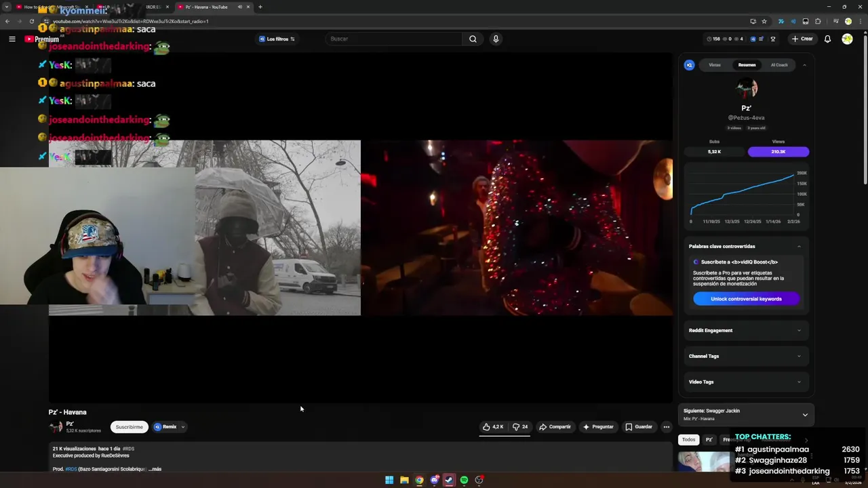Open the Pz' channel avatar in vidIQ panel

pos(746,89)
